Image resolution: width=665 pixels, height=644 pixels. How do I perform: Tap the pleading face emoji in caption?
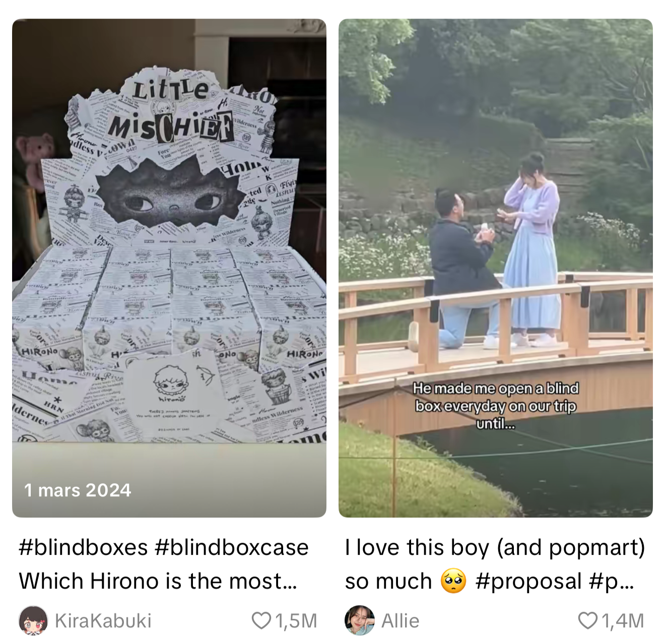pyautogui.click(x=453, y=581)
